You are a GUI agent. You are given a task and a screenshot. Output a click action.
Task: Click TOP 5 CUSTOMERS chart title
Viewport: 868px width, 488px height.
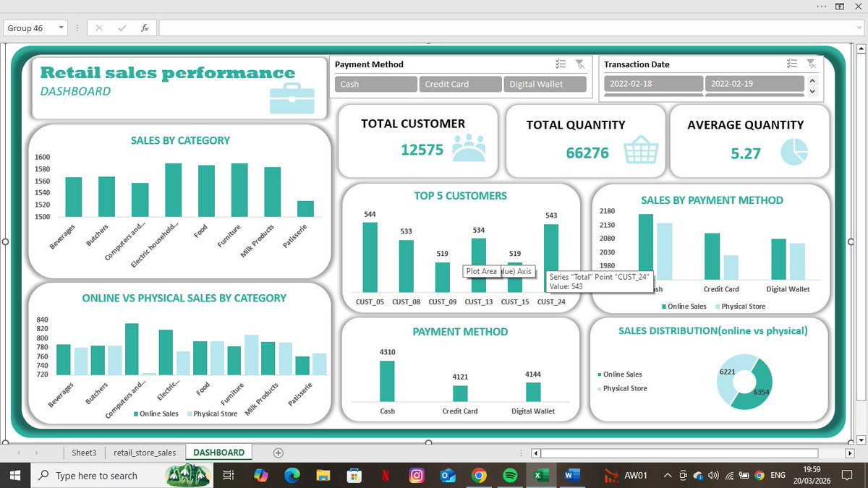(460, 195)
